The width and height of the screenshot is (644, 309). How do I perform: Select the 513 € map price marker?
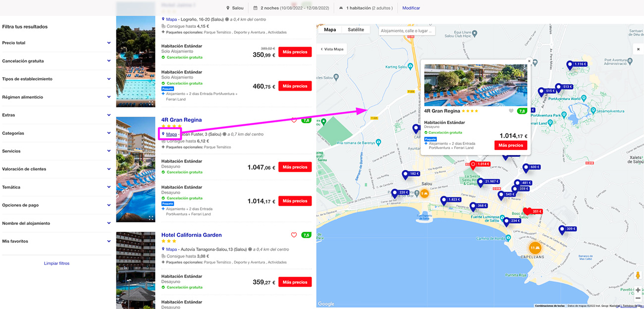pyautogui.click(x=564, y=87)
